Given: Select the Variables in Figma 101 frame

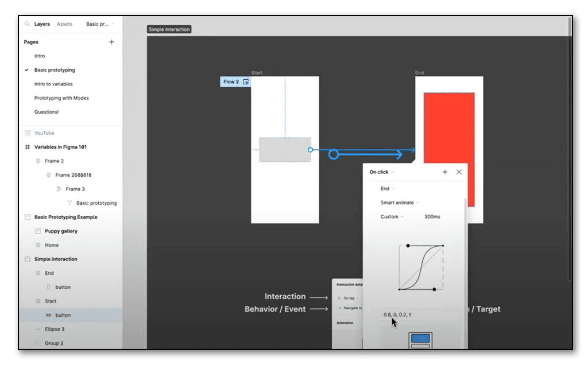Looking at the screenshot, I should (x=60, y=147).
